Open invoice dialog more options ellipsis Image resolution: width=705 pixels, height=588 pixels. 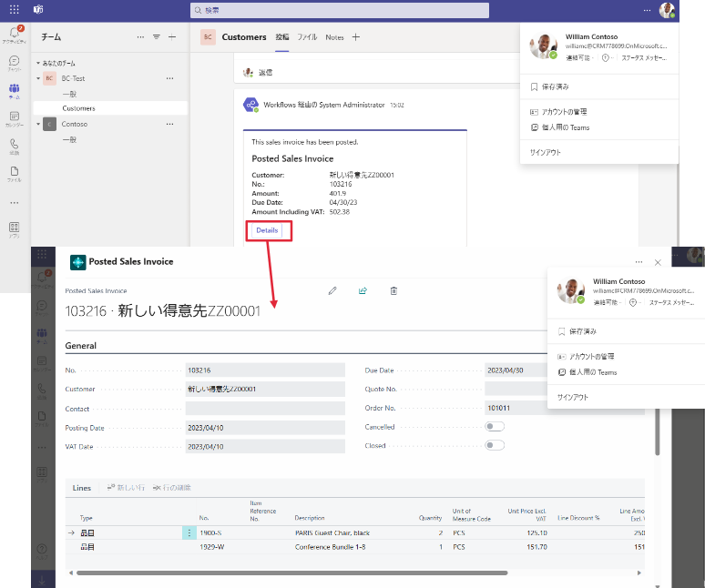click(639, 262)
